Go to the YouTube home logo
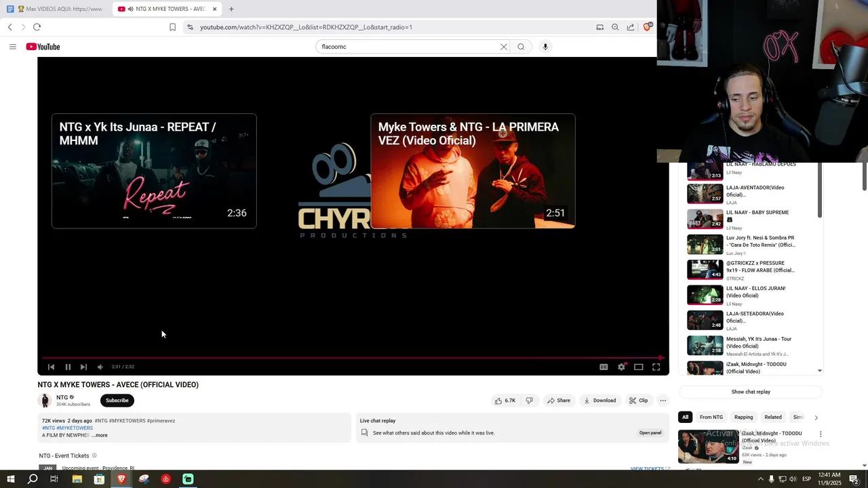 point(43,47)
